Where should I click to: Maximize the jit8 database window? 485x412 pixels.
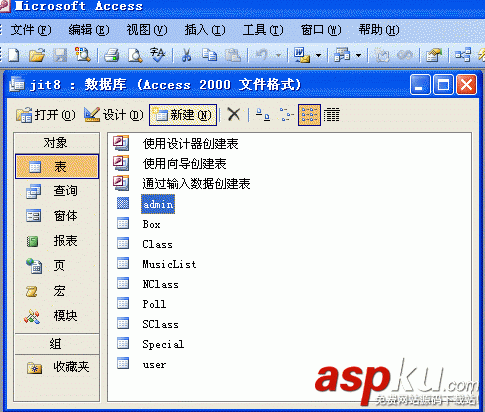point(443,85)
